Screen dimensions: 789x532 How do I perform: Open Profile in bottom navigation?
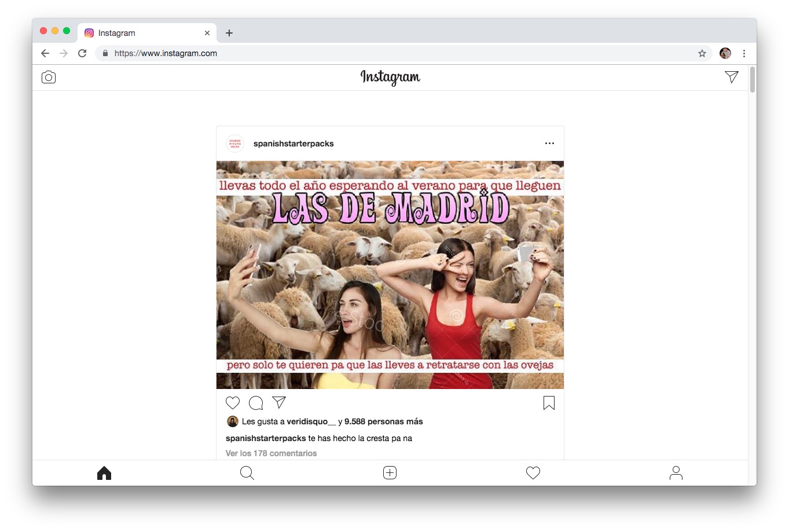676,473
